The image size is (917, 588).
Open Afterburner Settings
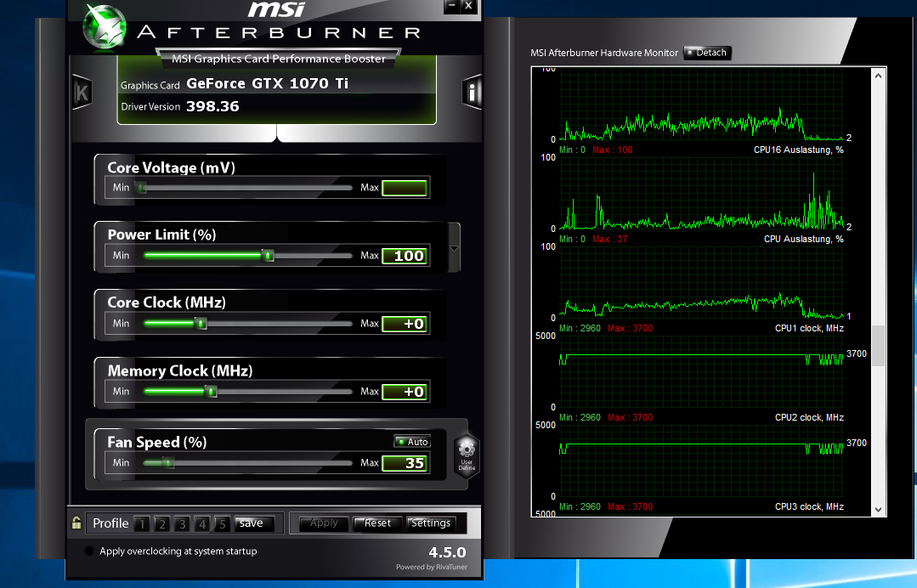[431, 523]
